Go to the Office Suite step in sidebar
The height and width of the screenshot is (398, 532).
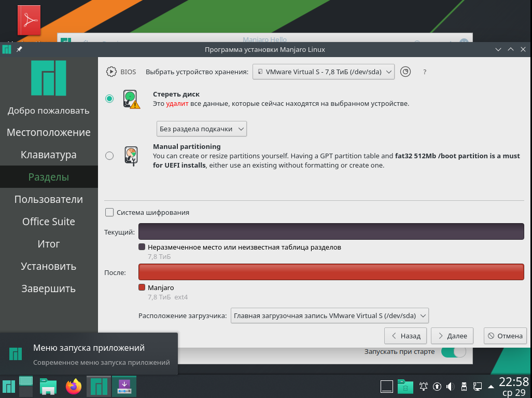tap(49, 222)
